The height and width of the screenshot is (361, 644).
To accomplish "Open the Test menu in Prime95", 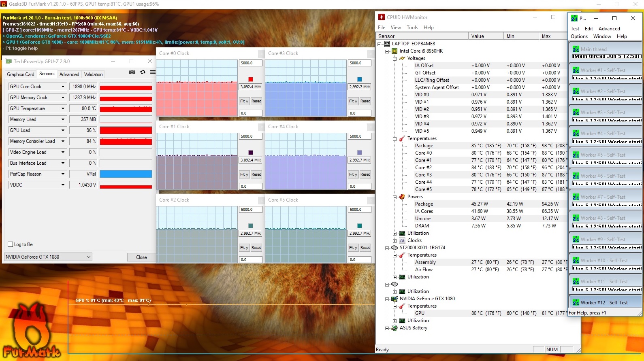I will click(575, 29).
